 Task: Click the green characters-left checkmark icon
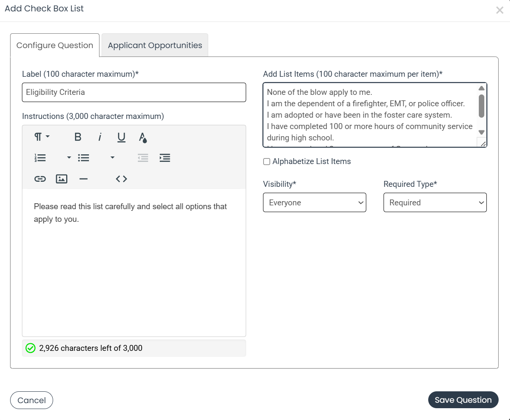30,348
